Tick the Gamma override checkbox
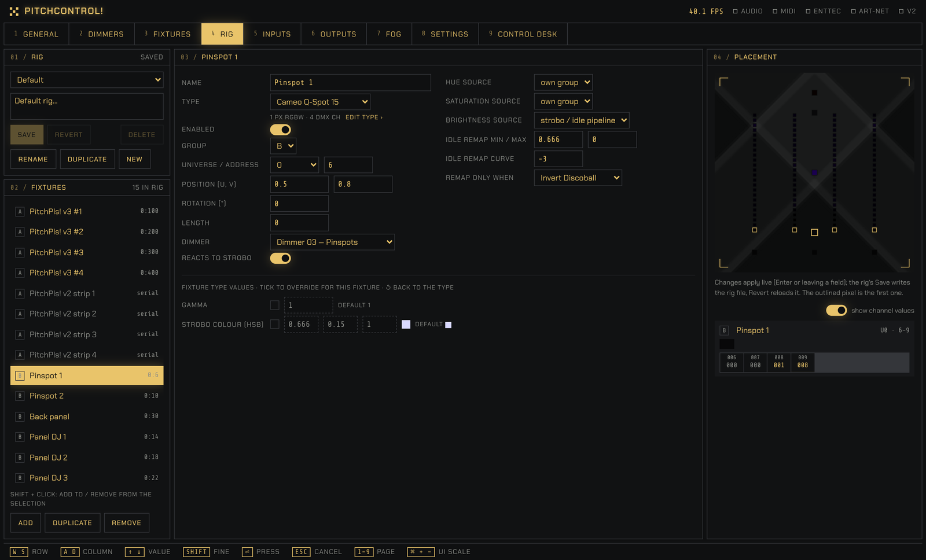The width and height of the screenshot is (926, 560). point(275,305)
